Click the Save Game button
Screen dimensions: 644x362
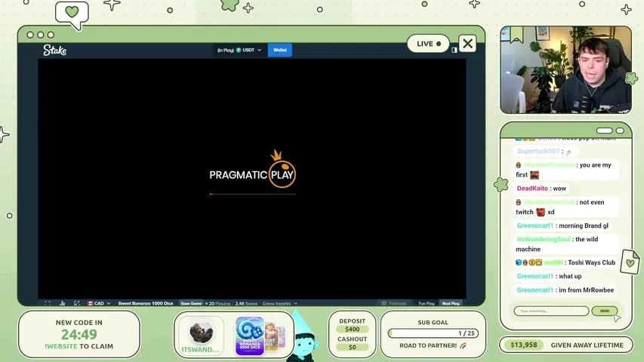click(x=191, y=303)
